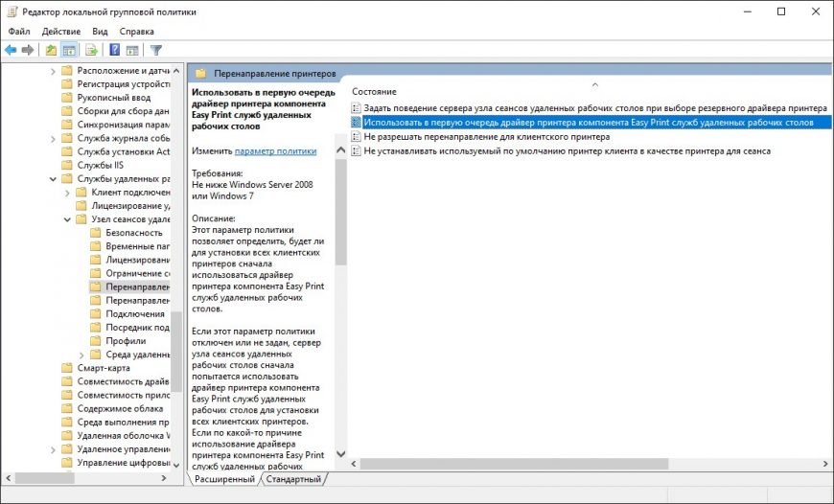Open the Действие menu
The height and width of the screenshot is (504, 834).
coord(60,32)
